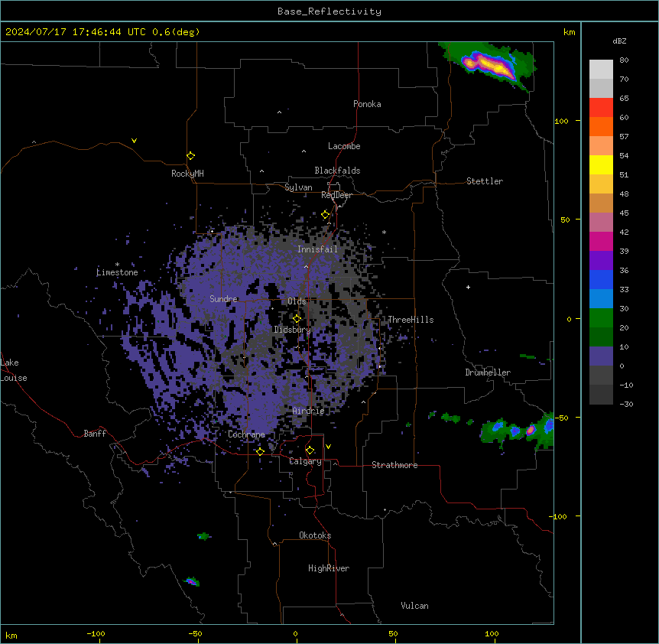Click the Base_Reflectivity title

click(329, 11)
